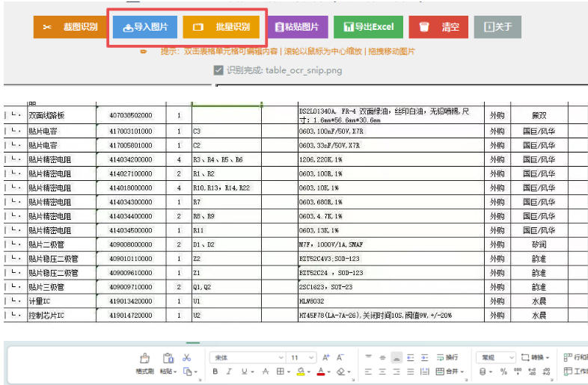Click the increase font size A+ icon
The width and height of the screenshot is (588, 385).
326,357
